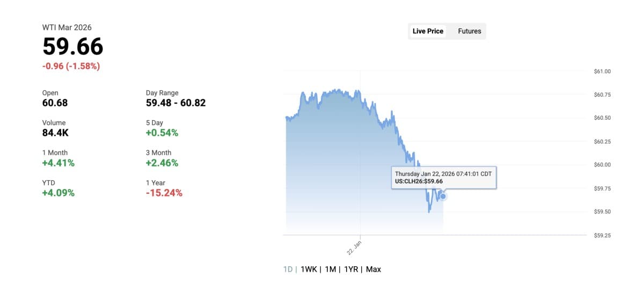644x292 pixels.
Task: Click the 1 Year -15.24% figure
Action: click(164, 193)
